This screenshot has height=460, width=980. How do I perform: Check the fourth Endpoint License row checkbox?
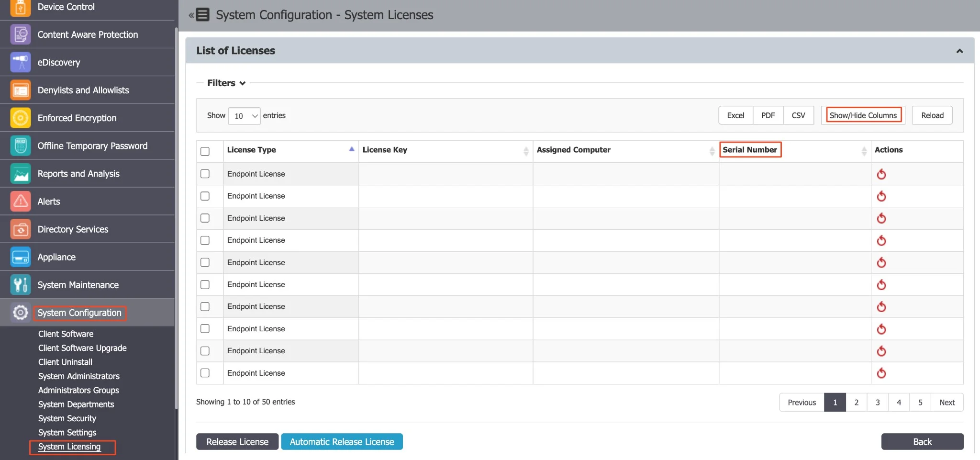coord(205,240)
